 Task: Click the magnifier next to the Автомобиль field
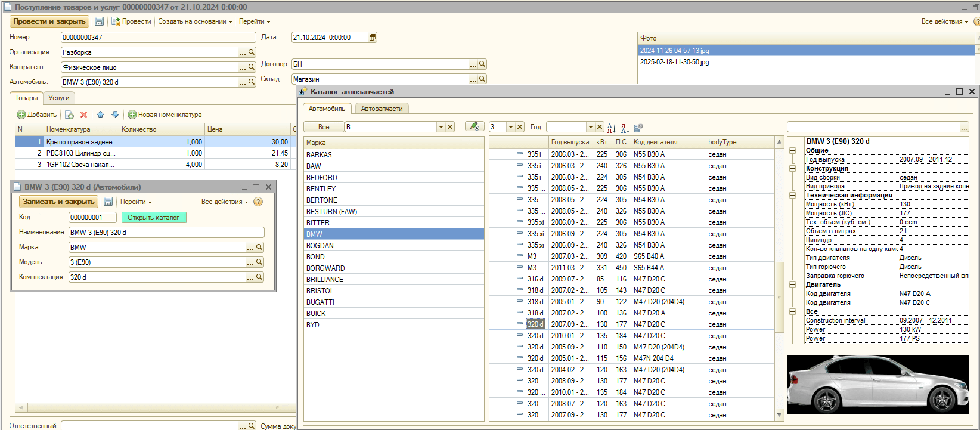tap(252, 82)
